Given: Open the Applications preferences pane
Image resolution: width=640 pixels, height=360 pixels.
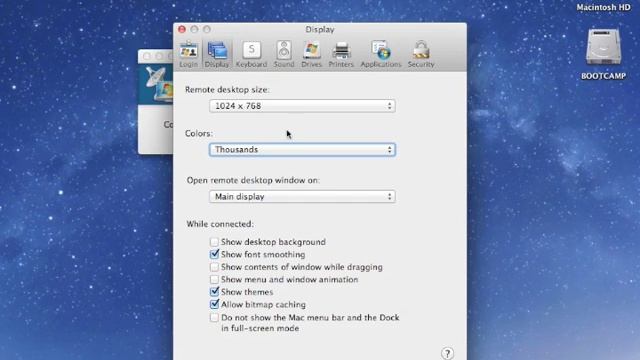Looking at the screenshot, I should 381,54.
